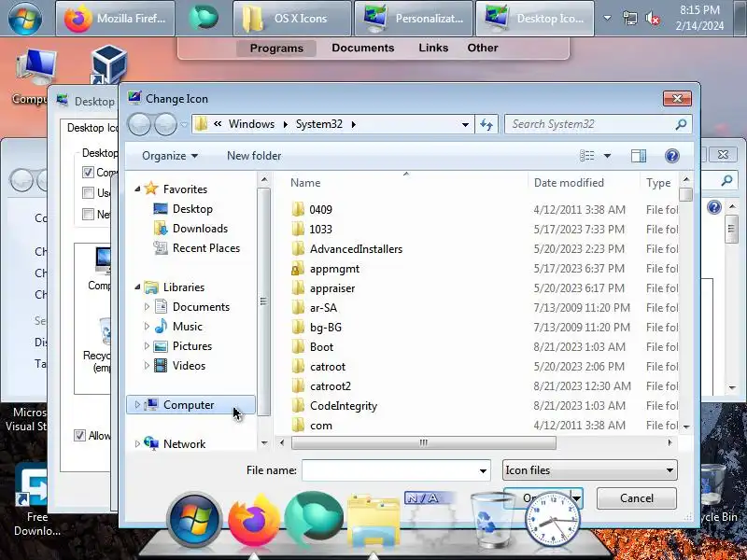The image size is (747, 560).
Task: Click the File name input box
Action: click(x=388, y=470)
